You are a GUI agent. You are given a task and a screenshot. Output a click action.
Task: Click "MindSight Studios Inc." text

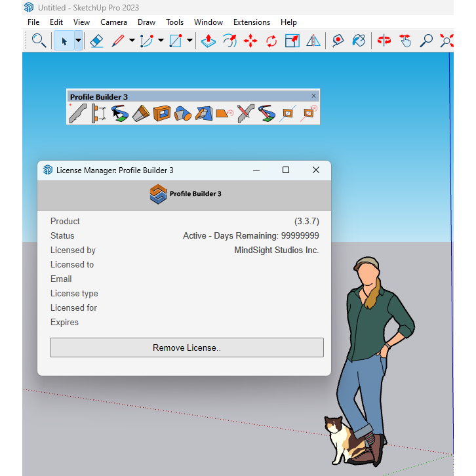coord(277,250)
